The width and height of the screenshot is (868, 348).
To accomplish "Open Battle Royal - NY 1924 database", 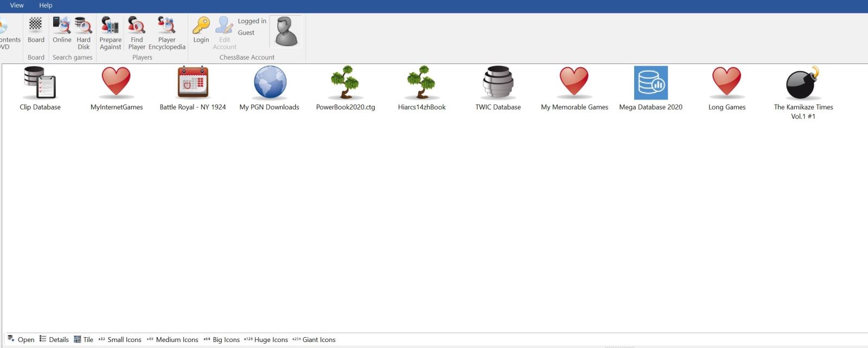I will (x=193, y=83).
